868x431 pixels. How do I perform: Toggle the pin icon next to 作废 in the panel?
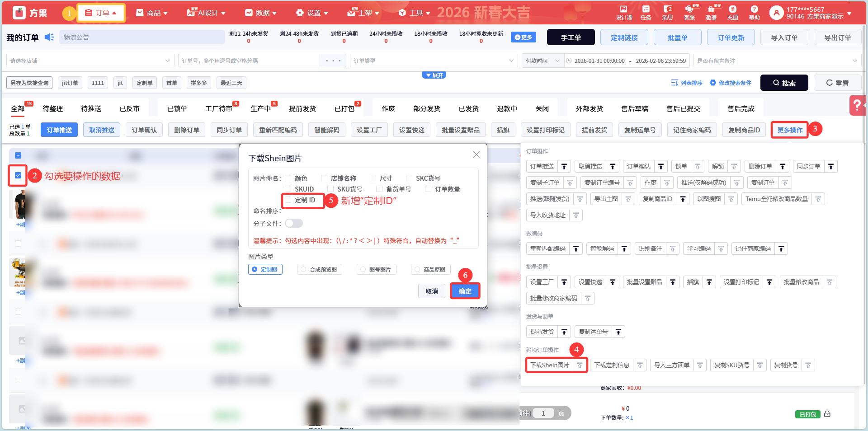pos(667,183)
